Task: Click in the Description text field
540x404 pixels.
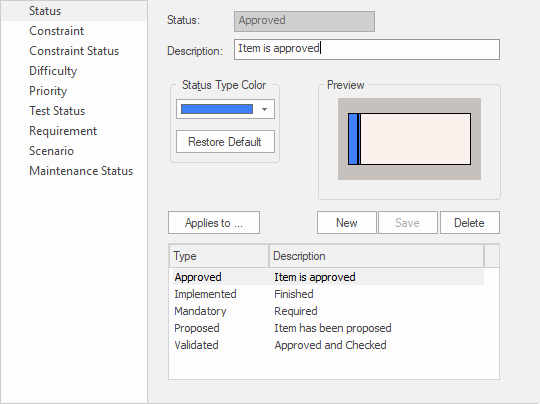Action: 367,49
